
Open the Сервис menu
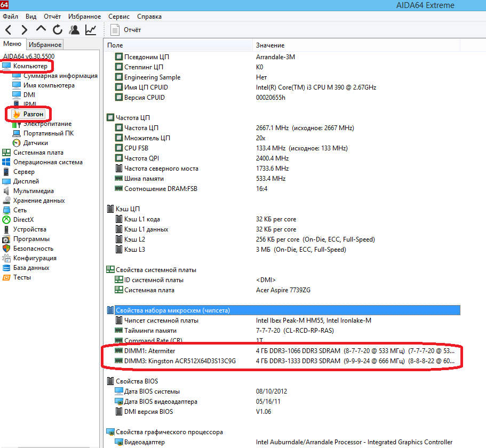pyautogui.click(x=118, y=17)
